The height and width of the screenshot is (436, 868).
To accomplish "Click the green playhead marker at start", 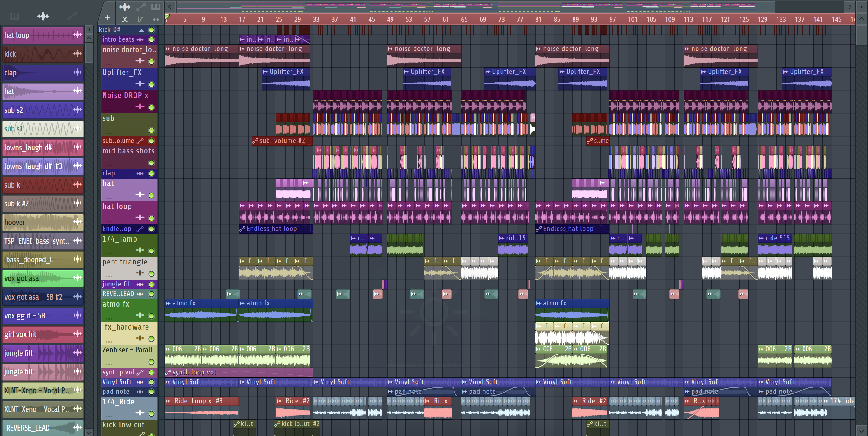I will click(167, 17).
